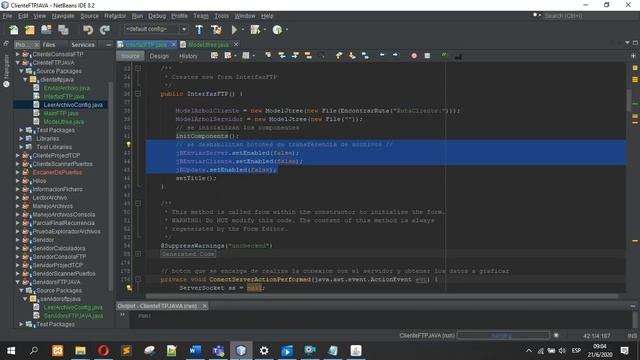640x360 pixels.
Task: Click the collapsed Generated Code label
Action: coord(188,254)
